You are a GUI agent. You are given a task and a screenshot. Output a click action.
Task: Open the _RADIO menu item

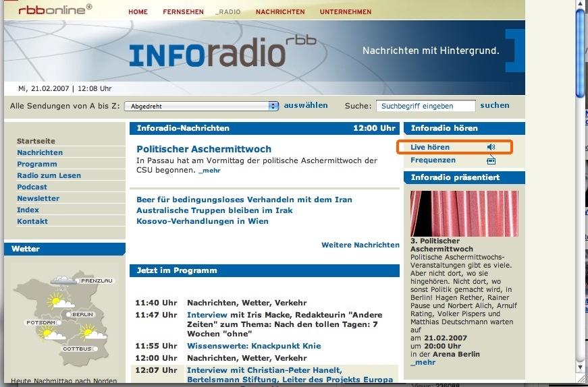click(228, 11)
